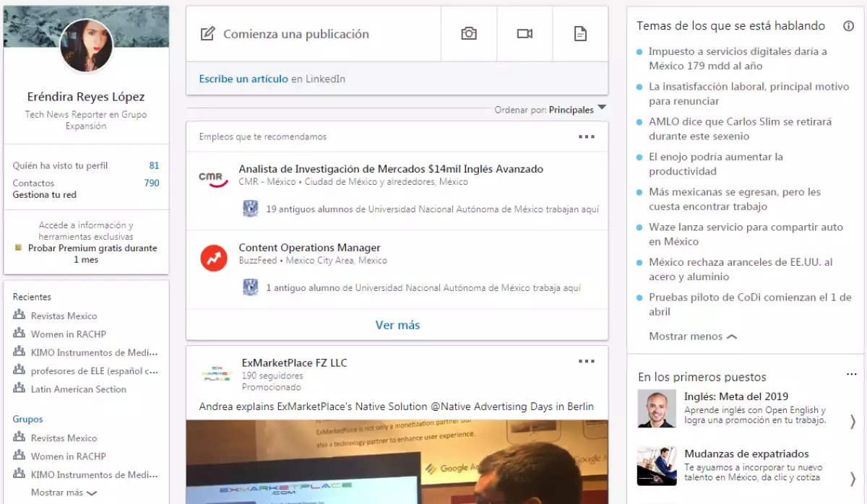
Task: Select Latin American Section group
Action: point(78,389)
